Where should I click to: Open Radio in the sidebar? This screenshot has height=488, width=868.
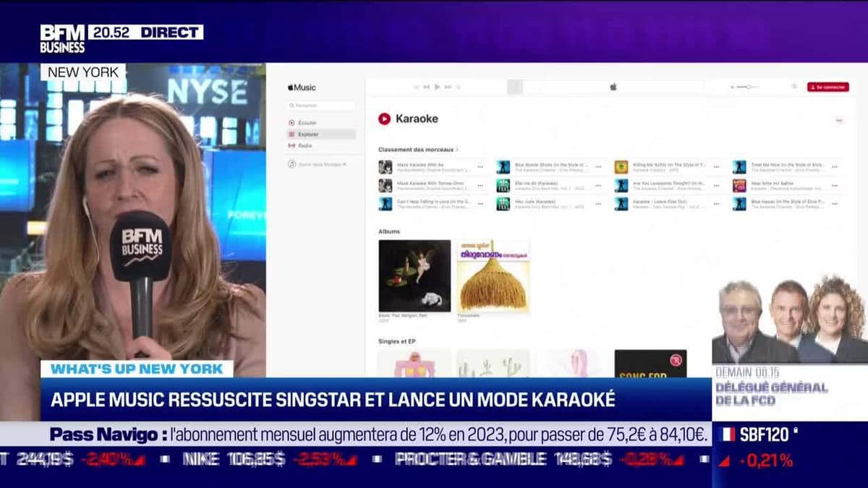click(x=300, y=145)
